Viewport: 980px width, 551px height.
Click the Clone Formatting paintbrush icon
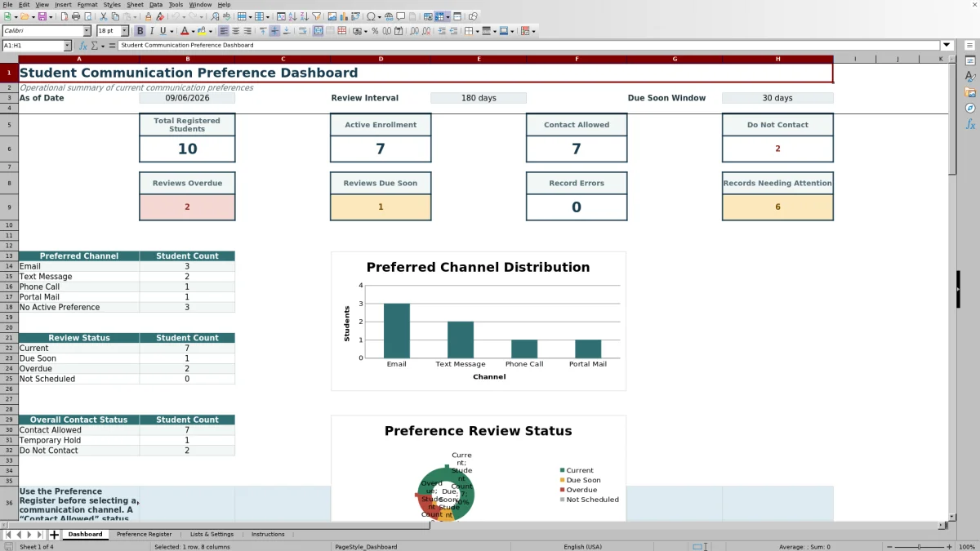point(149,16)
